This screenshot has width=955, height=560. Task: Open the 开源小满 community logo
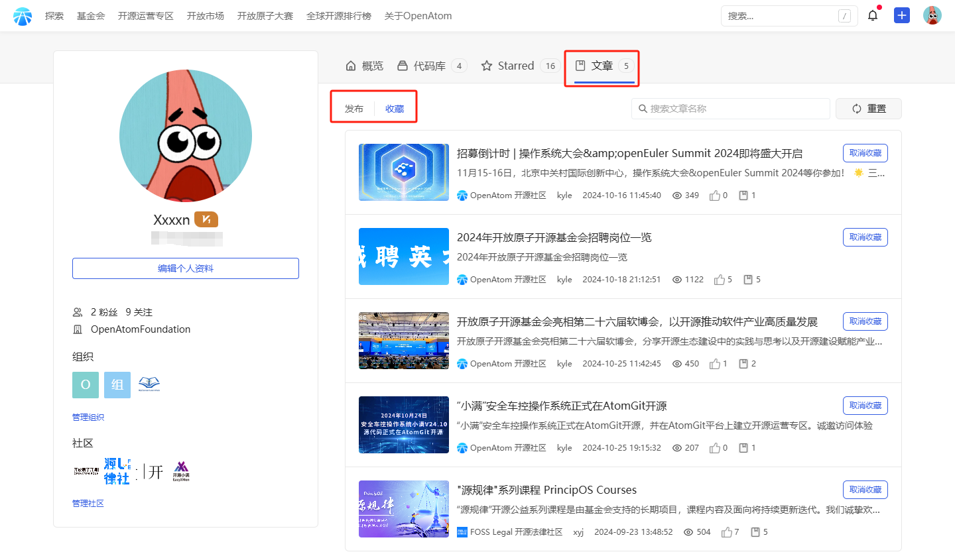181,471
